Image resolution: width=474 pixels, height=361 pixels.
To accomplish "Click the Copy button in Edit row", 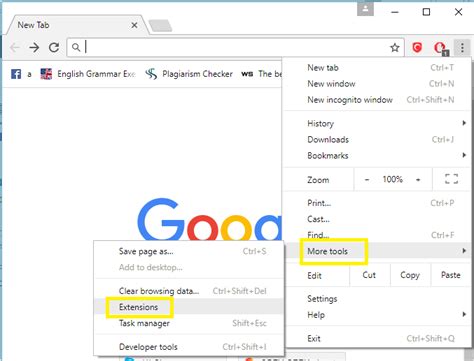I will [x=410, y=275].
